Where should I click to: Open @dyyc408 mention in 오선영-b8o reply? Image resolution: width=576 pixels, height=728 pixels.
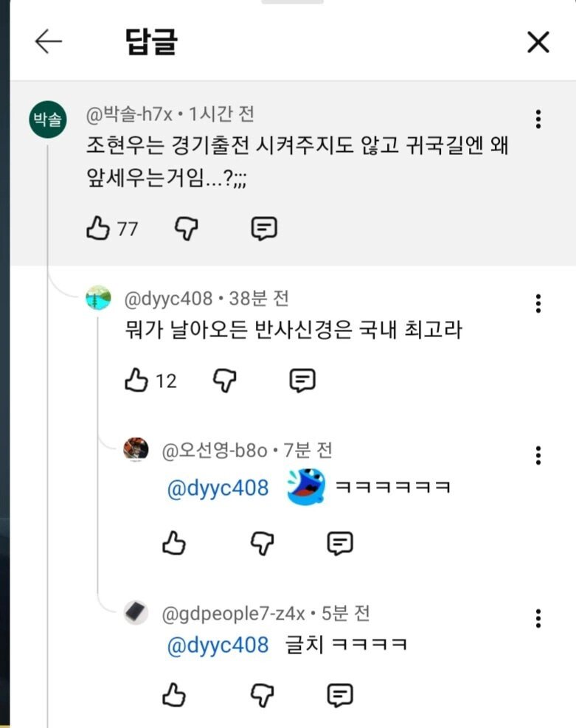[218, 488]
